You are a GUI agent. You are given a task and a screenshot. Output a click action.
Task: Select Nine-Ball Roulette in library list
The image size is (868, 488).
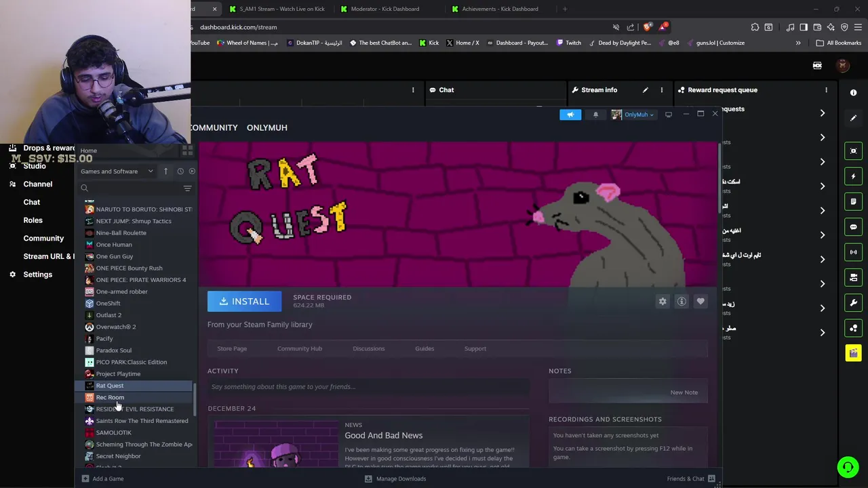tap(121, 233)
